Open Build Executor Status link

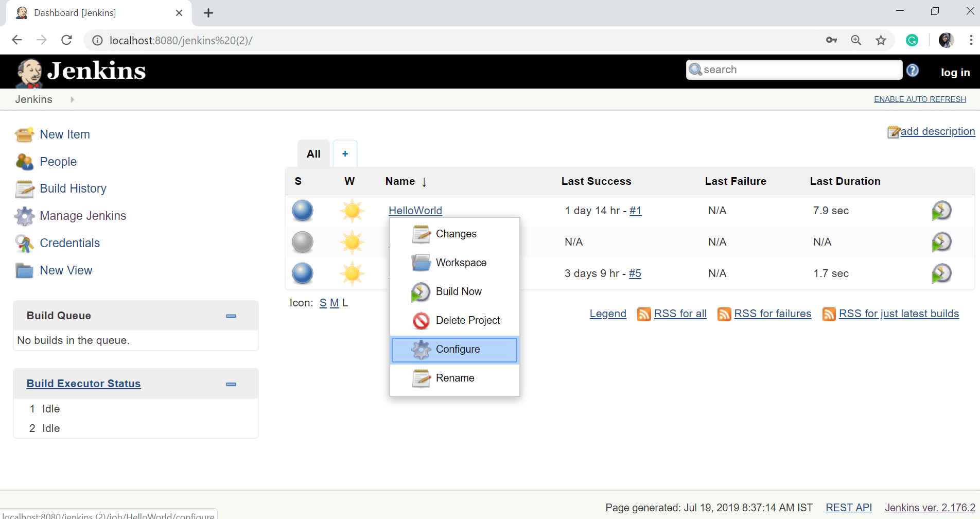click(x=83, y=384)
